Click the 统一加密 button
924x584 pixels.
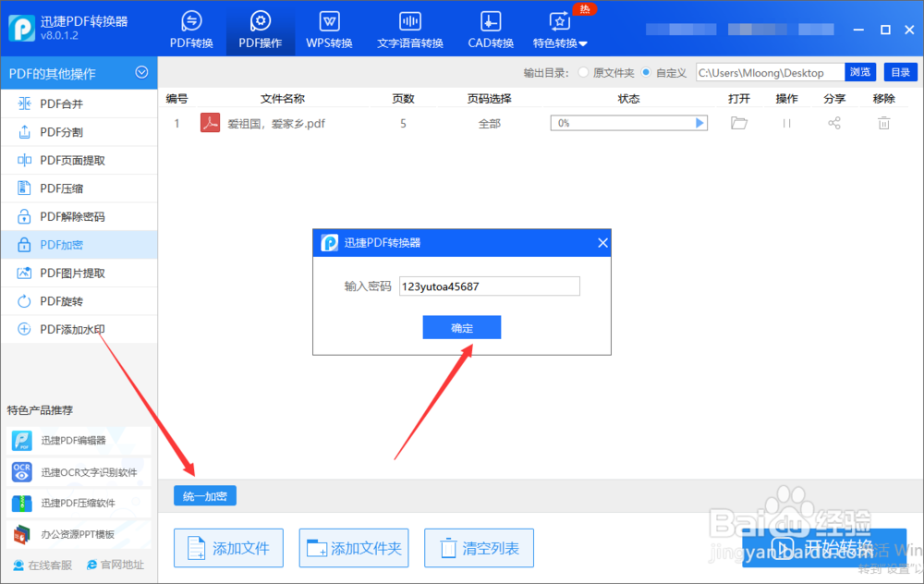[205, 496]
